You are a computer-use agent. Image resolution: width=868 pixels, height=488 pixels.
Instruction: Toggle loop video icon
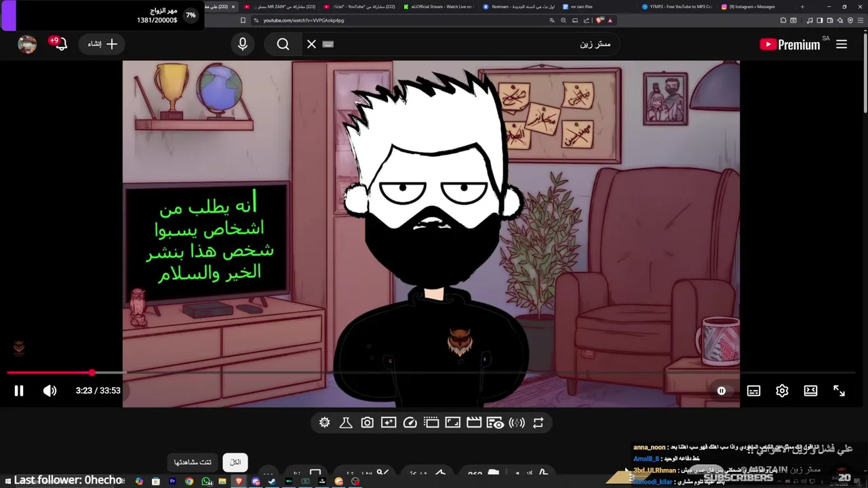click(x=538, y=422)
